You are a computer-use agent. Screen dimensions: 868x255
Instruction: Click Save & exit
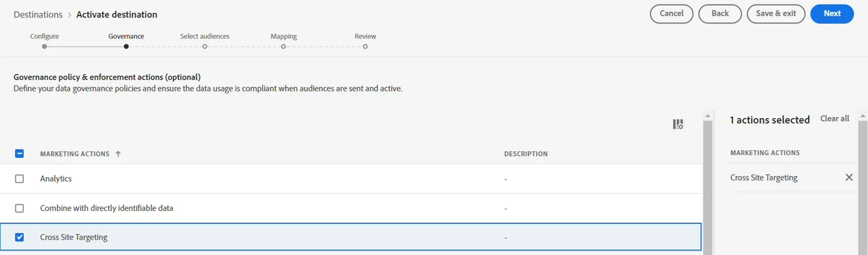(776, 14)
